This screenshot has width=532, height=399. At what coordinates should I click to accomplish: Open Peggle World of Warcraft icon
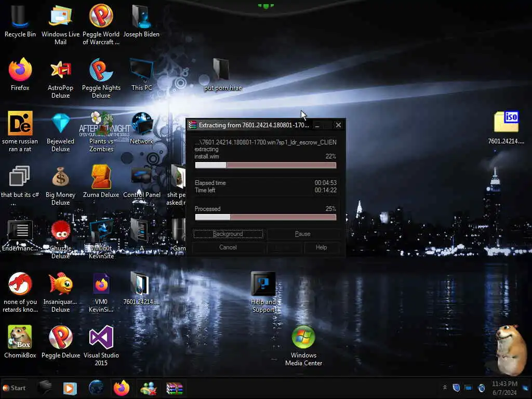tap(101, 24)
